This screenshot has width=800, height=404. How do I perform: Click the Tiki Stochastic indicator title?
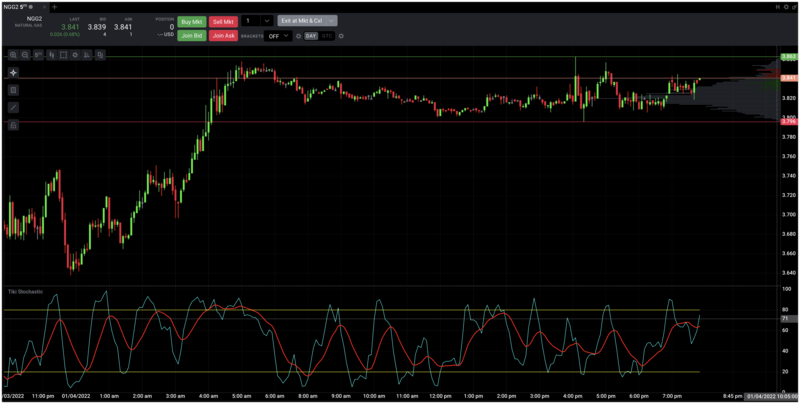[26, 292]
